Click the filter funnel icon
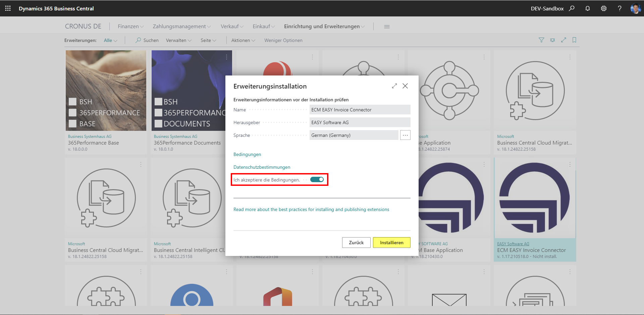The image size is (644, 315). pyautogui.click(x=541, y=40)
